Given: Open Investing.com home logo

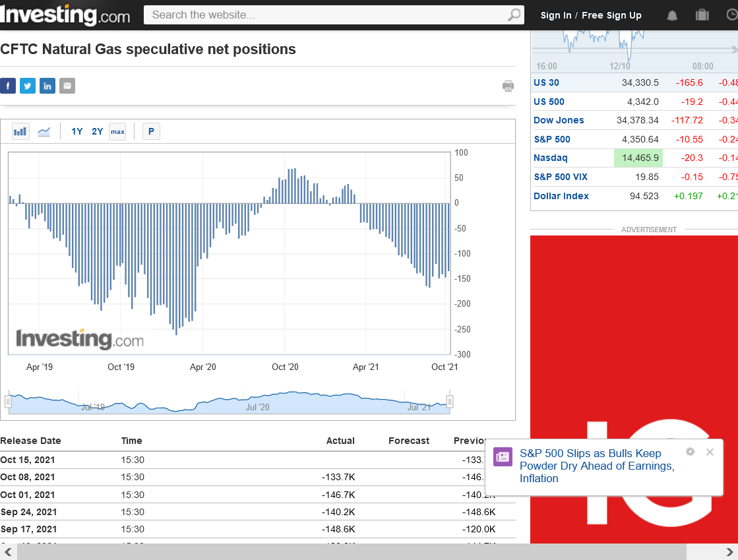Looking at the screenshot, I should pyautogui.click(x=65, y=15).
